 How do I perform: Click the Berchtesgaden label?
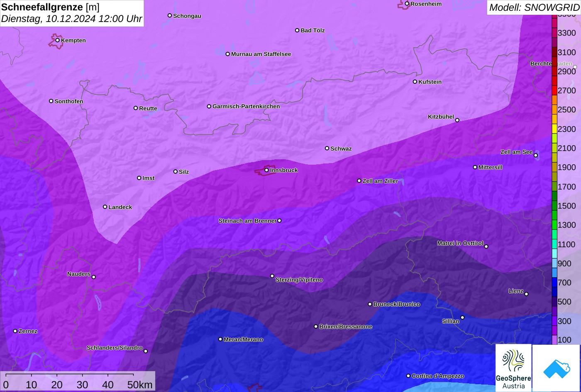click(551, 63)
